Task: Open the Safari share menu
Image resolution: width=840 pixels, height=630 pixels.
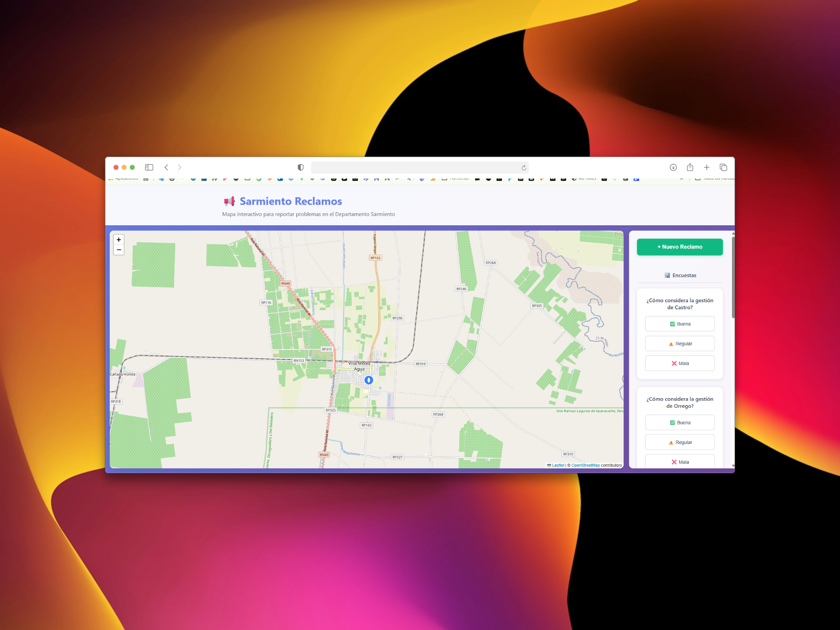Action: pos(690,167)
